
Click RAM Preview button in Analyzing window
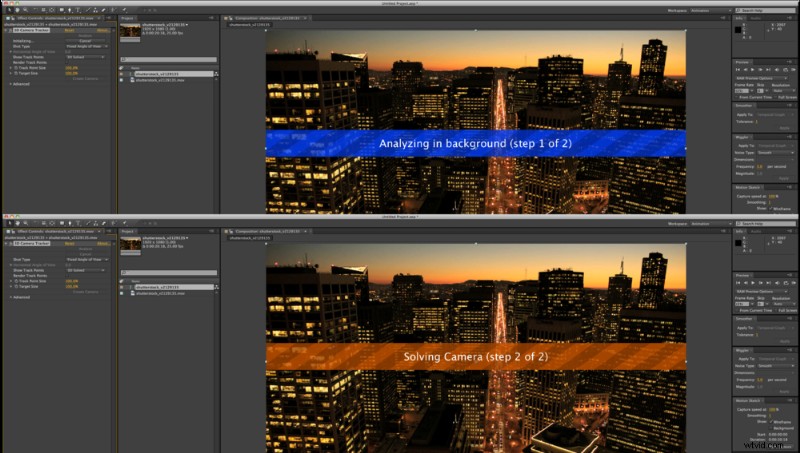tap(793, 70)
